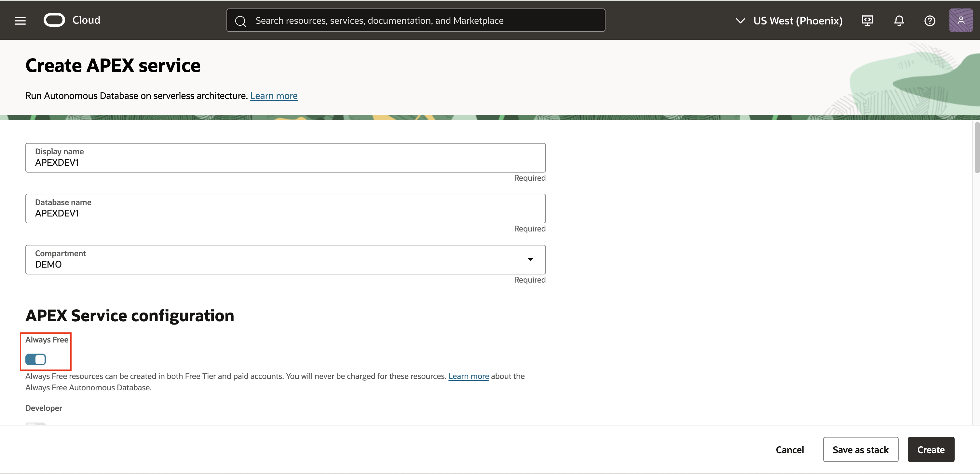Click the Create button
980x474 pixels.
(x=931, y=449)
